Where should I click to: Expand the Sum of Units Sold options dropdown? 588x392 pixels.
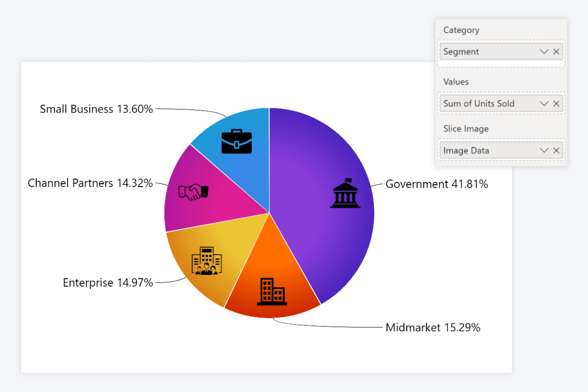click(544, 103)
